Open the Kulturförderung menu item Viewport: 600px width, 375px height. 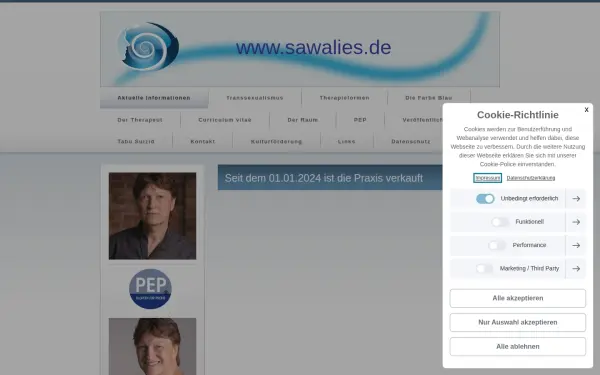click(276, 141)
